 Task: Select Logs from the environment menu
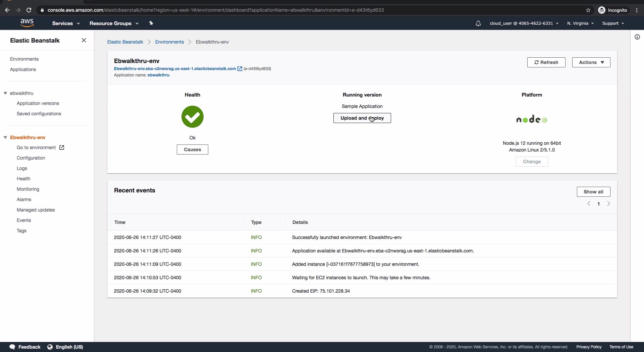(22, 168)
